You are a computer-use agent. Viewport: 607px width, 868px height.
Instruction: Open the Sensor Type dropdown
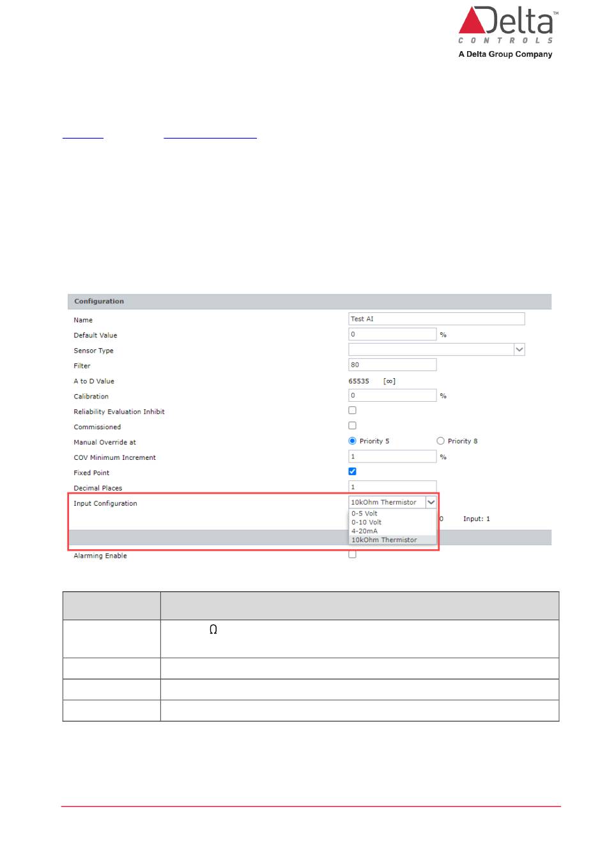436,349
